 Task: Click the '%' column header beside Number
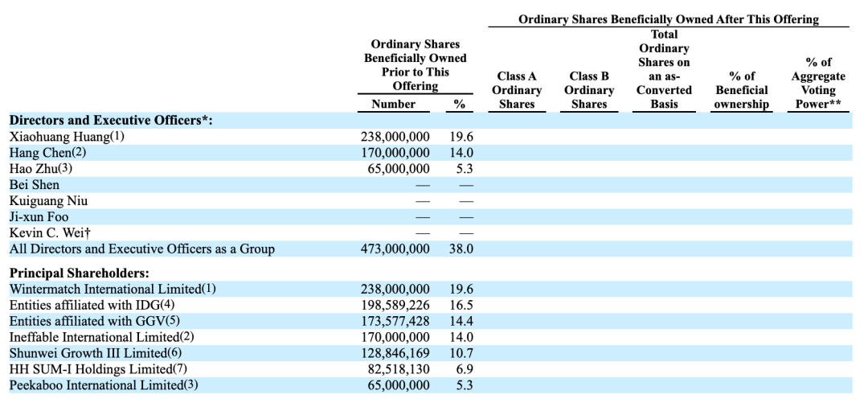[x=460, y=104]
